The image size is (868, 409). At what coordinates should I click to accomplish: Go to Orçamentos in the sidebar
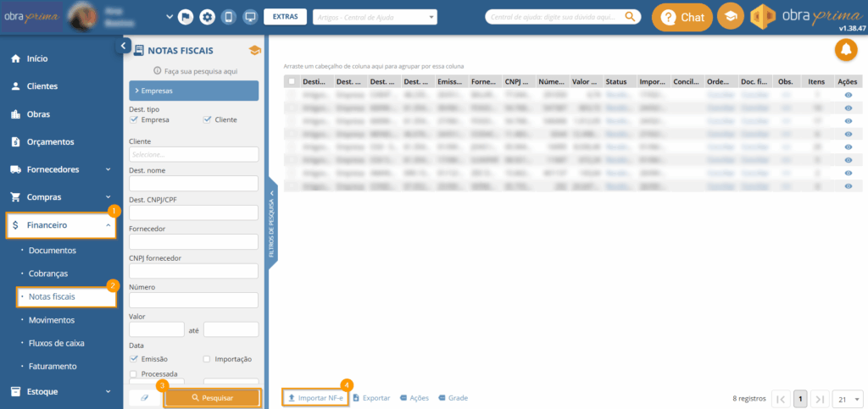[x=51, y=141]
